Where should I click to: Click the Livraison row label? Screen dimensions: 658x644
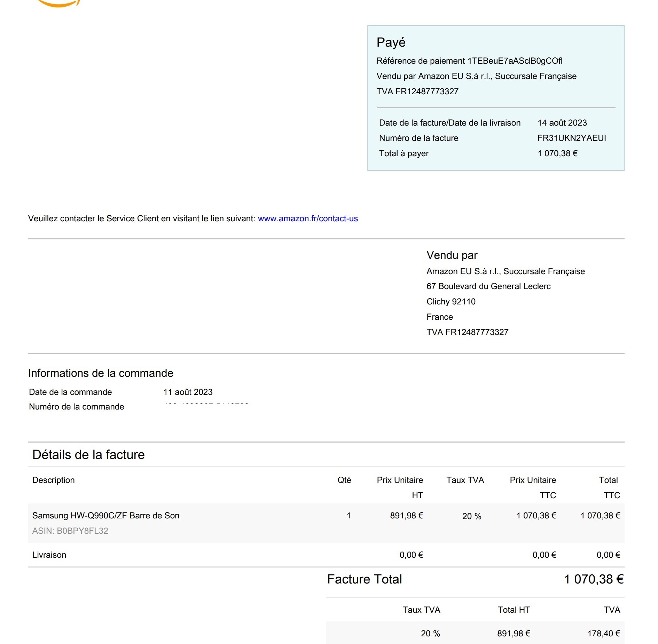pyautogui.click(x=49, y=555)
